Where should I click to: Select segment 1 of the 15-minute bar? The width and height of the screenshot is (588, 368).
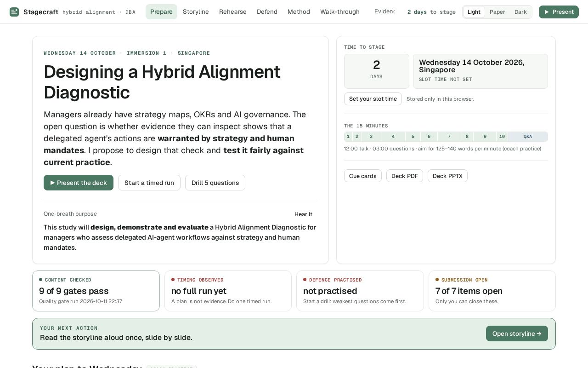point(348,137)
